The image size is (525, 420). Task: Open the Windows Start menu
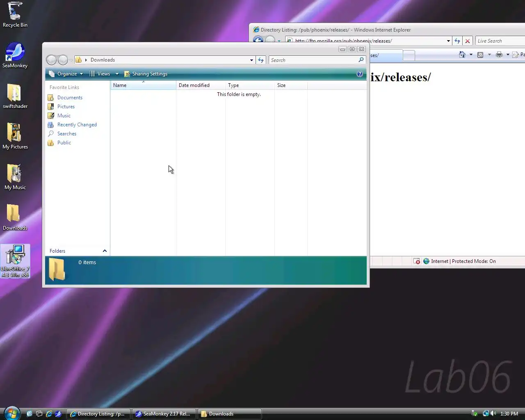[x=11, y=413]
